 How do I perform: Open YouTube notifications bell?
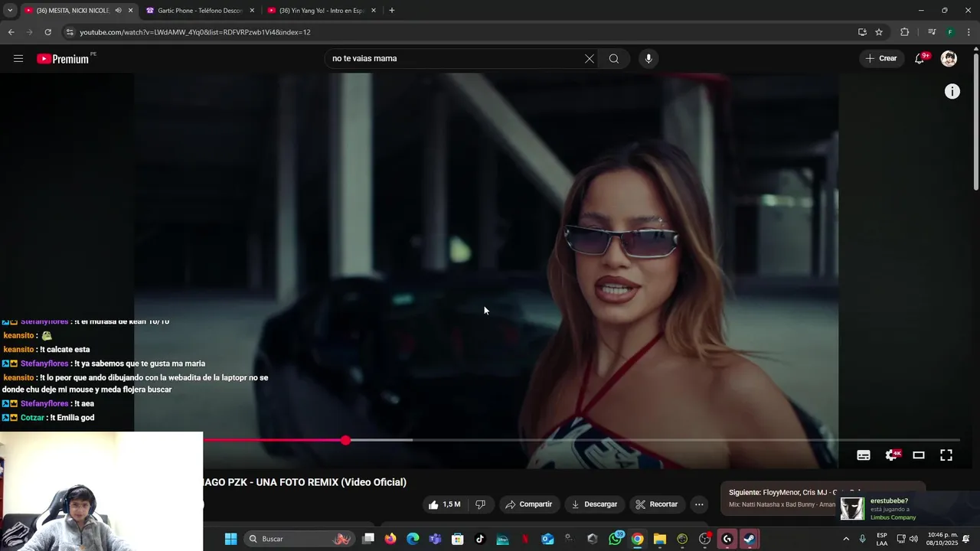pyautogui.click(x=920, y=58)
